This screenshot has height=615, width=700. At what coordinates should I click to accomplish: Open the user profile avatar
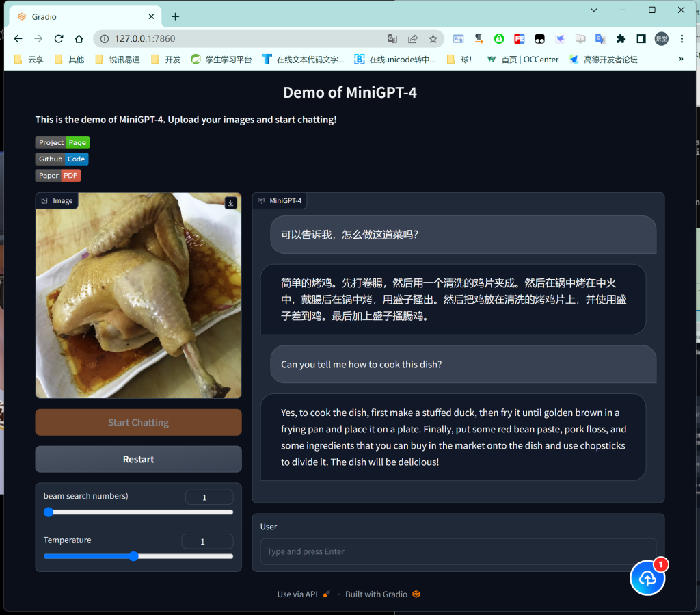click(662, 39)
